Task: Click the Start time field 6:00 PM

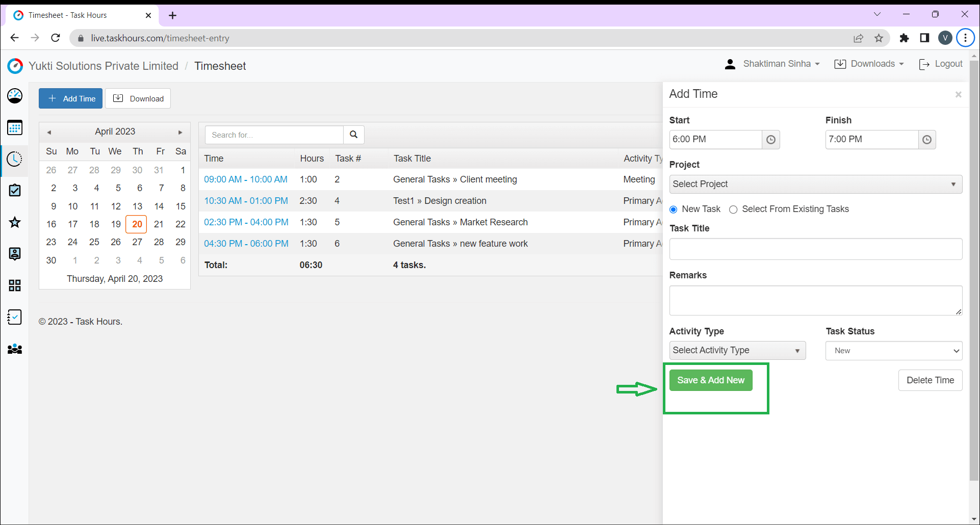Action: pyautogui.click(x=715, y=140)
